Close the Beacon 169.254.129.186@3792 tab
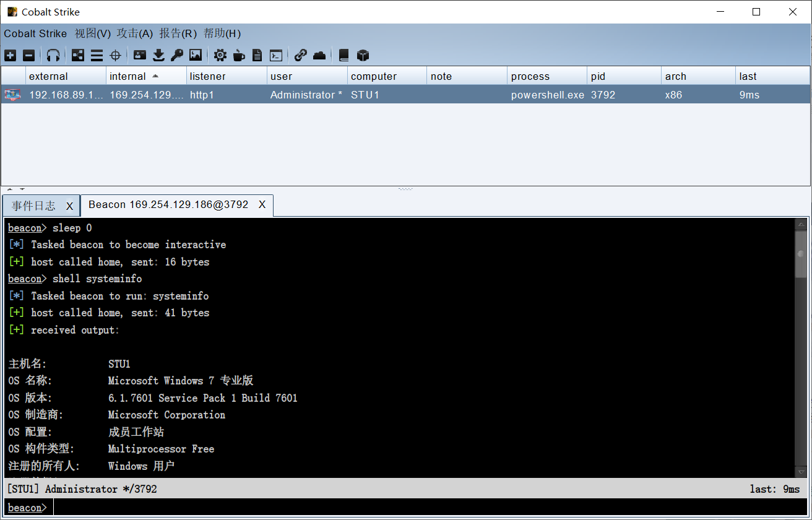This screenshot has height=520, width=812. 262,204
